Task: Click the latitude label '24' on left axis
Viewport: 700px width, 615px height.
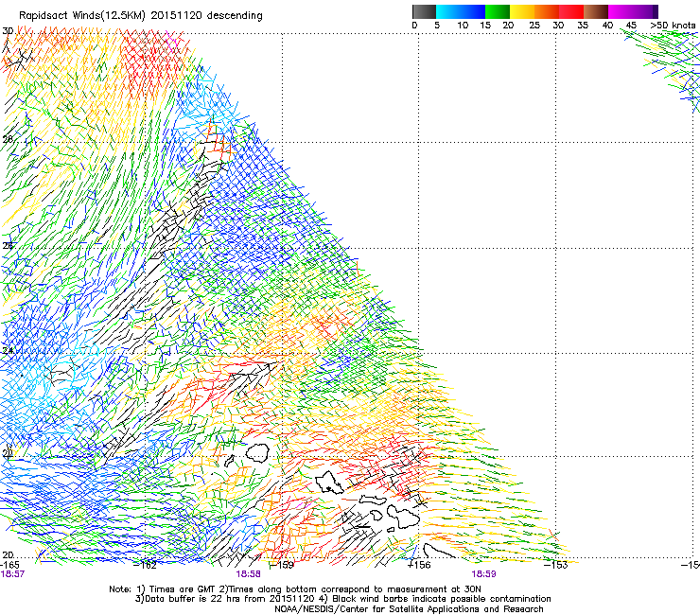Action: 8,351
